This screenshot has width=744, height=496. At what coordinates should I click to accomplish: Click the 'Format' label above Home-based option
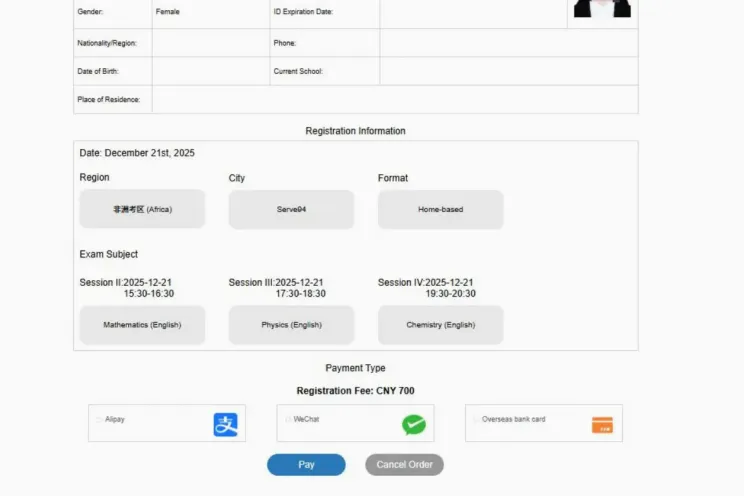393,178
